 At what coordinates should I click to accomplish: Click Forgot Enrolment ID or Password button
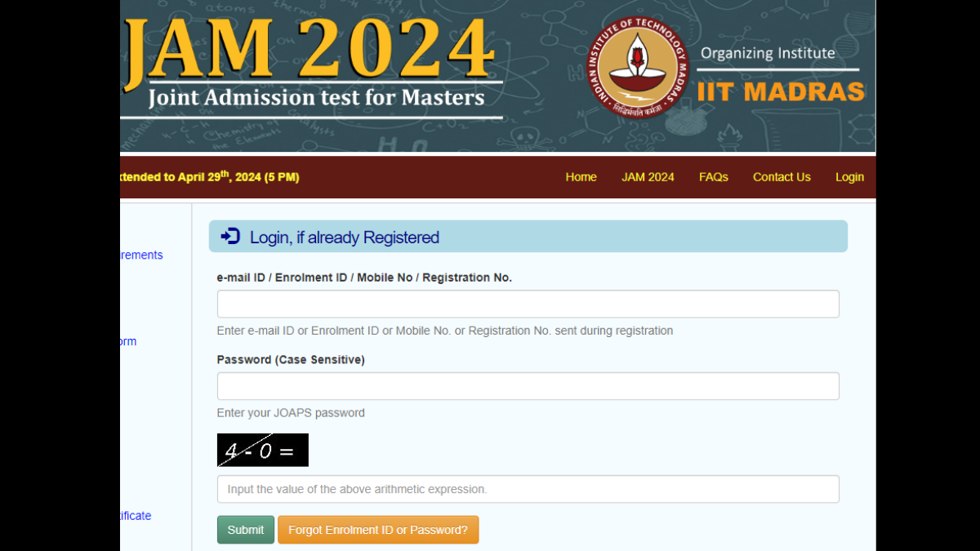coord(378,530)
